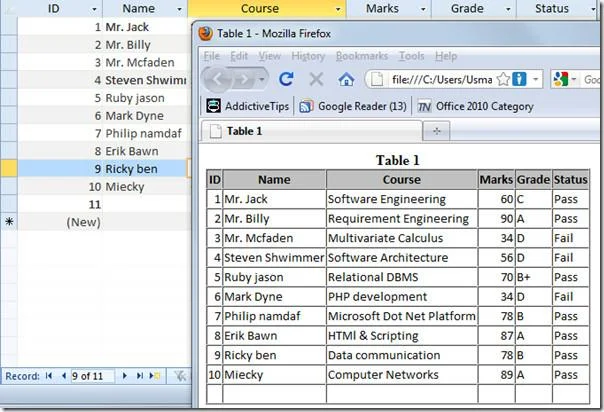This screenshot has height=412, width=604.
Task: Click the Firefox Reload button
Action: click(x=286, y=79)
